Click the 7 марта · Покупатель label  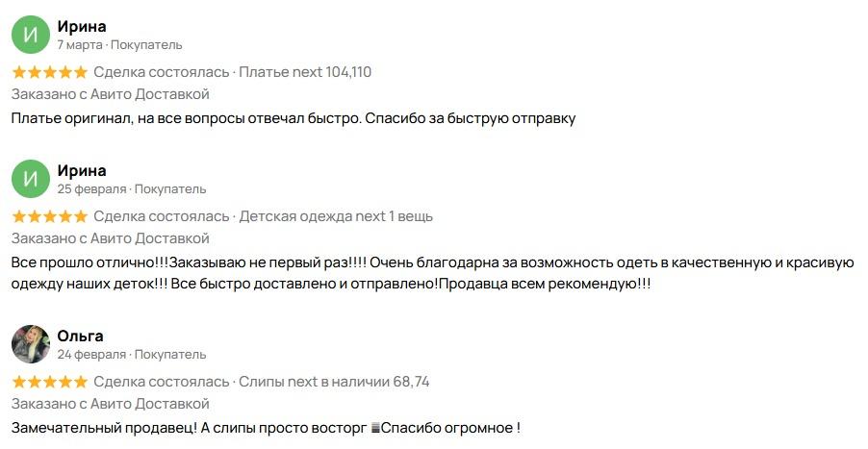coord(119,45)
